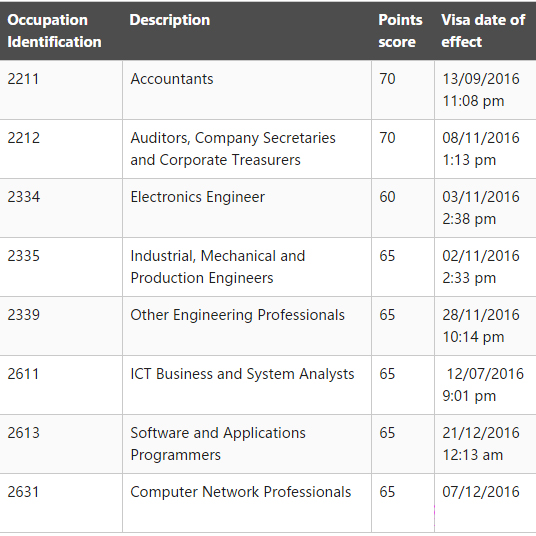Select the date 12/07/2016 9:01 pm
The image size is (536, 536).
[x=483, y=385]
